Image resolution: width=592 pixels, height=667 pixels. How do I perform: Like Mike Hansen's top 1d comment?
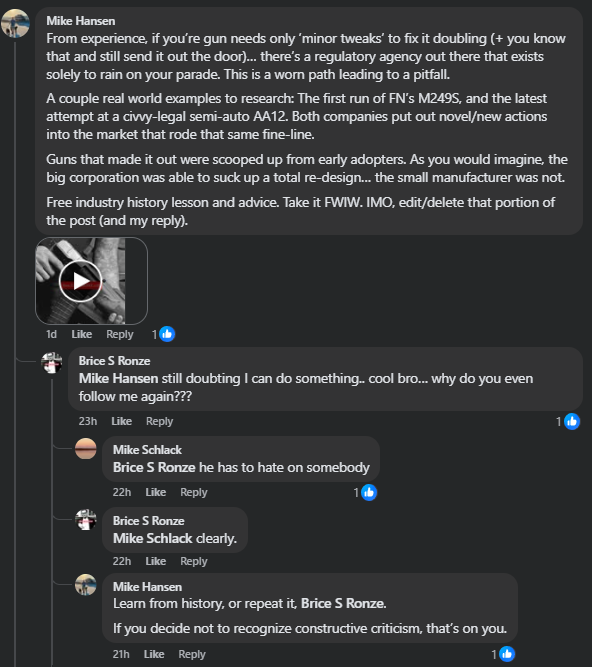point(82,334)
